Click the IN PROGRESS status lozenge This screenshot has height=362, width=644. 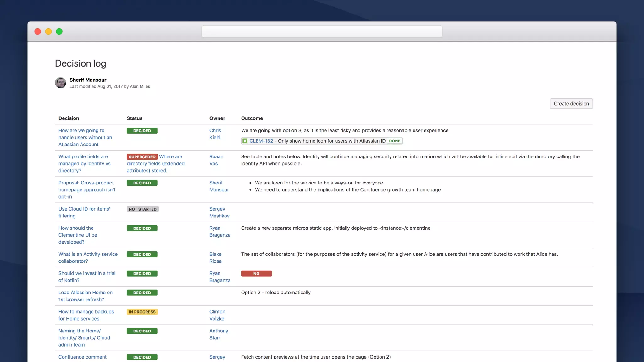pos(142,312)
